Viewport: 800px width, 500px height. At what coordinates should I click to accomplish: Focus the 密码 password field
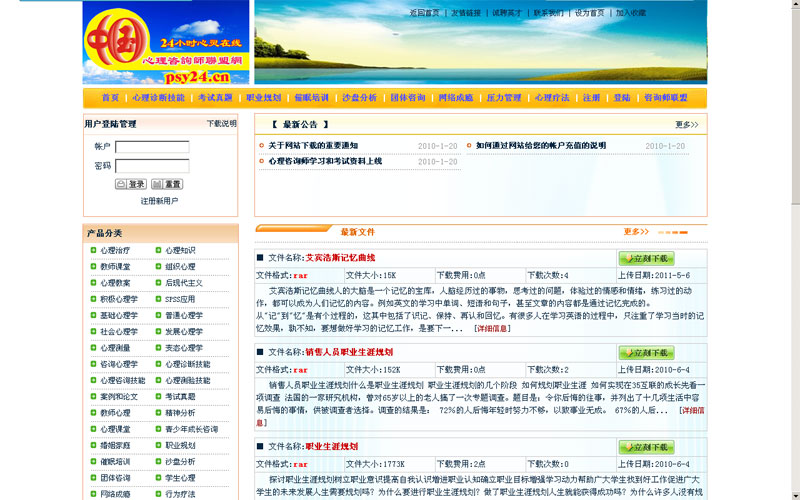pyautogui.click(x=152, y=166)
